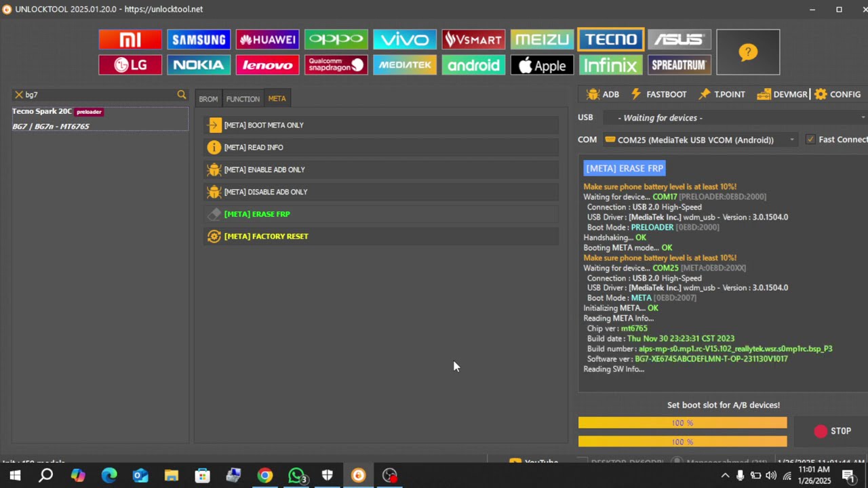Open the Vsmart brand section
The width and height of the screenshot is (868, 488).
coord(473,39)
